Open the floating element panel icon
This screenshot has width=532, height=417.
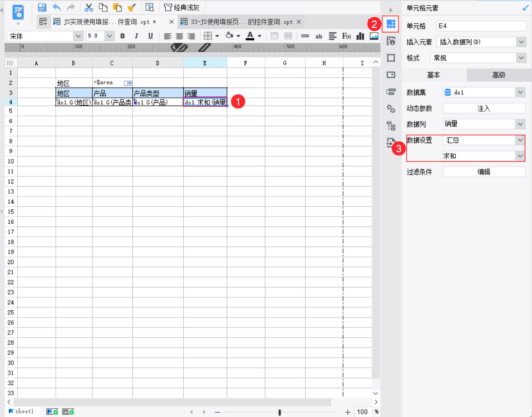pos(391,58)
